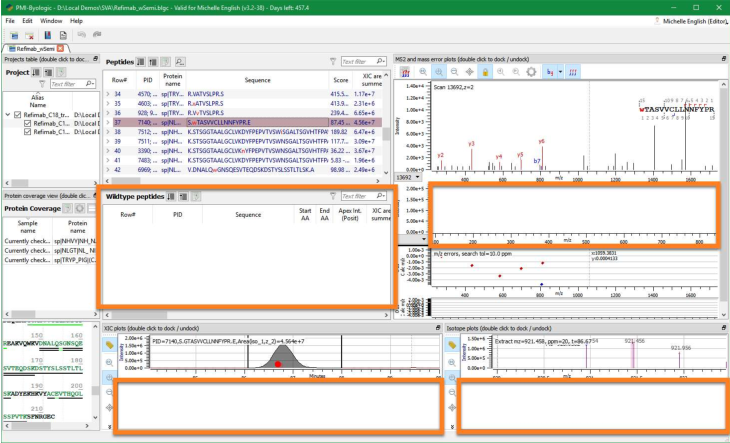Expand peptide row 40

click(x=108, y=151)
